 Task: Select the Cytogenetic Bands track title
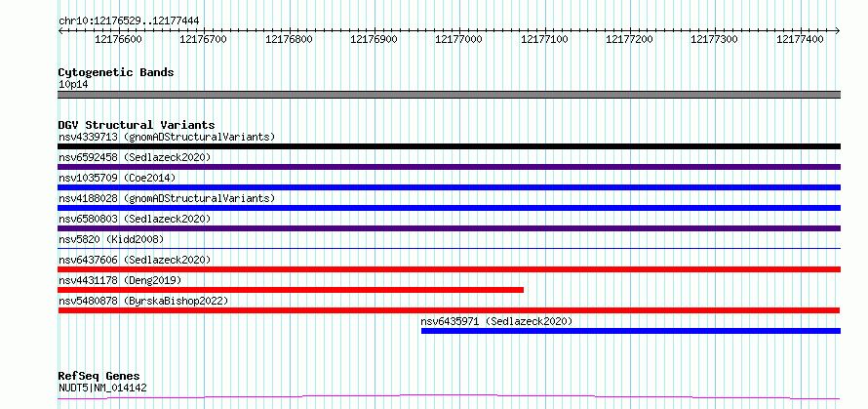point(116,72)
